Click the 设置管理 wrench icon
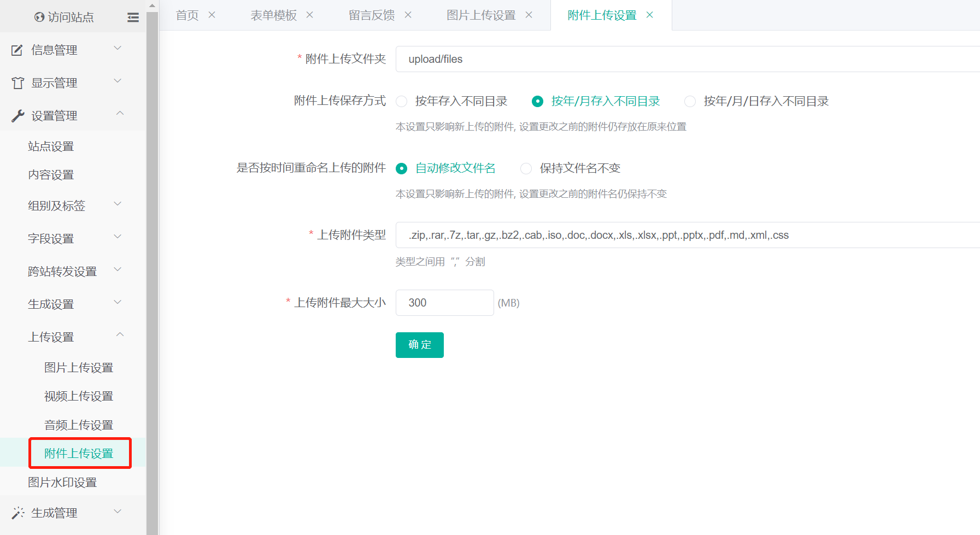This screenshot has height=535, width=980. (17, 116)
